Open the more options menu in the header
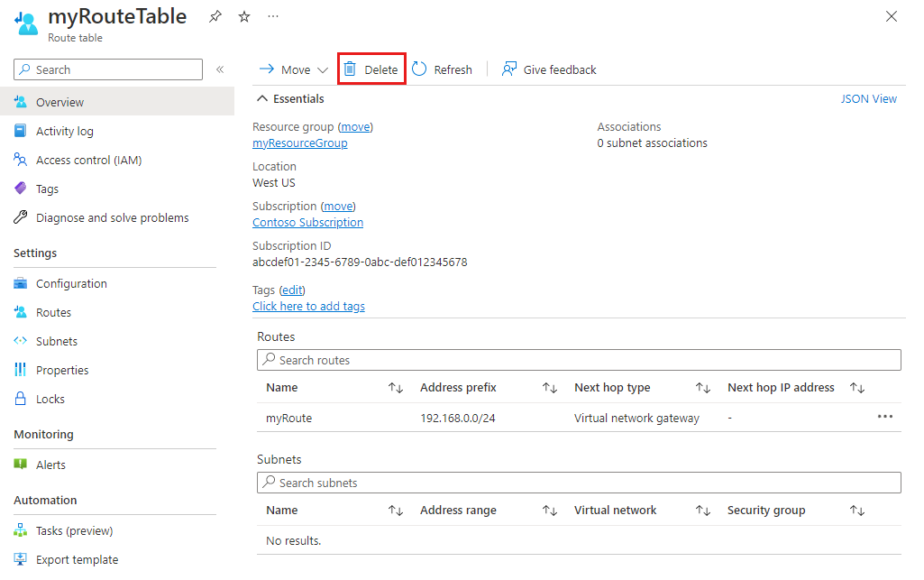This screenshot has width=924, height=580. tap(273, 16)
